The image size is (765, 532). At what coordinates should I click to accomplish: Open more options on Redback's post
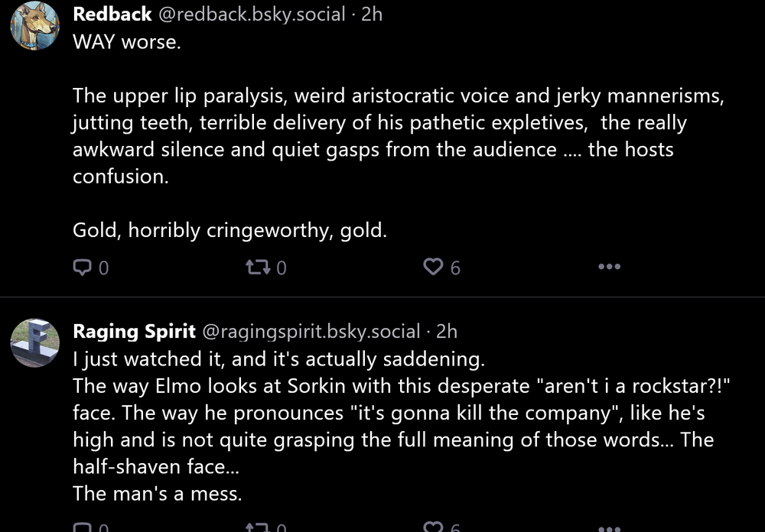pos(609,268)
